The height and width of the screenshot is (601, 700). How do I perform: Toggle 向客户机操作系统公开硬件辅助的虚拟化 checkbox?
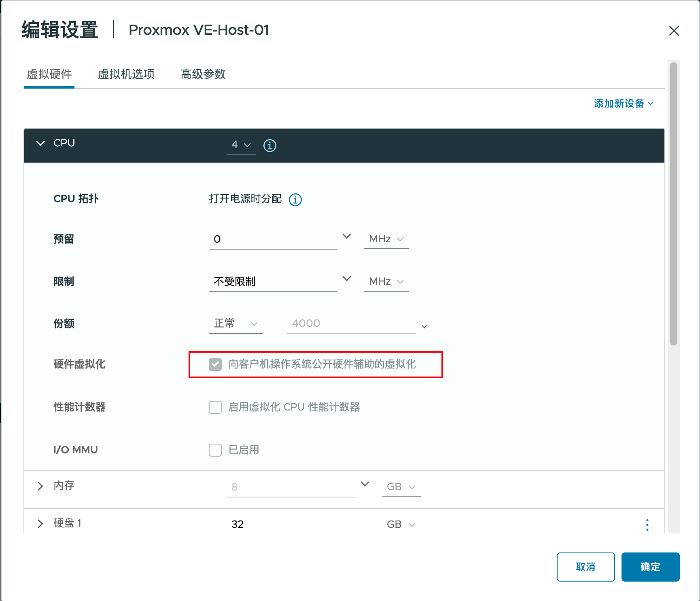pyautogui.click(x=215, y=364)
